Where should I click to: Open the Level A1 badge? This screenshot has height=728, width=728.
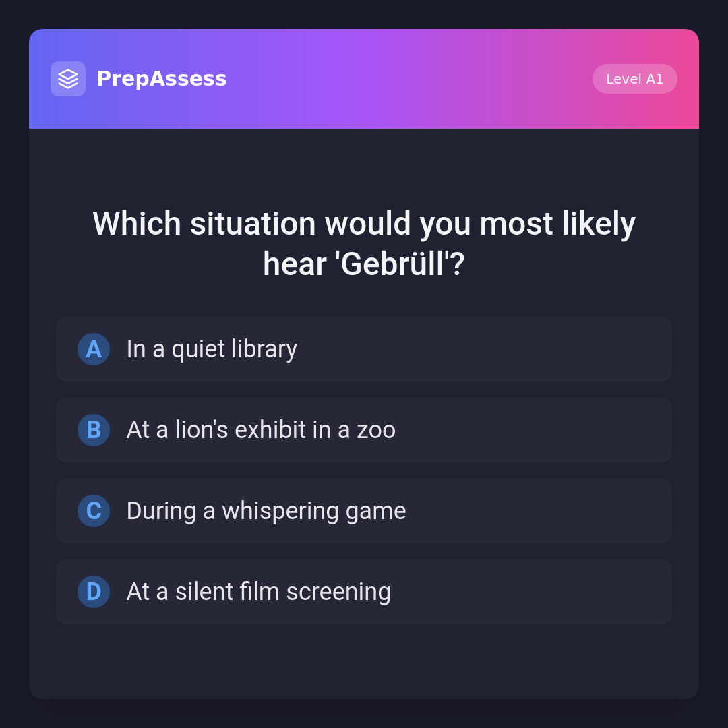[634, 79]
